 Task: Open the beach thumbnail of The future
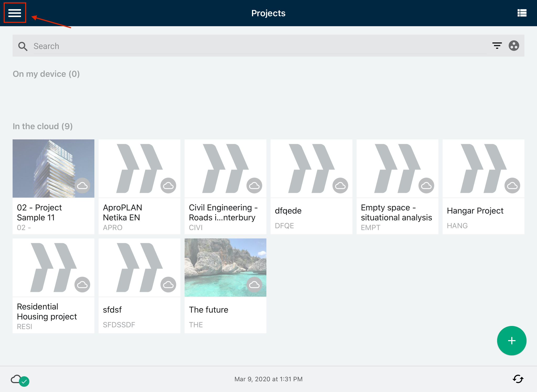(225, 268)
